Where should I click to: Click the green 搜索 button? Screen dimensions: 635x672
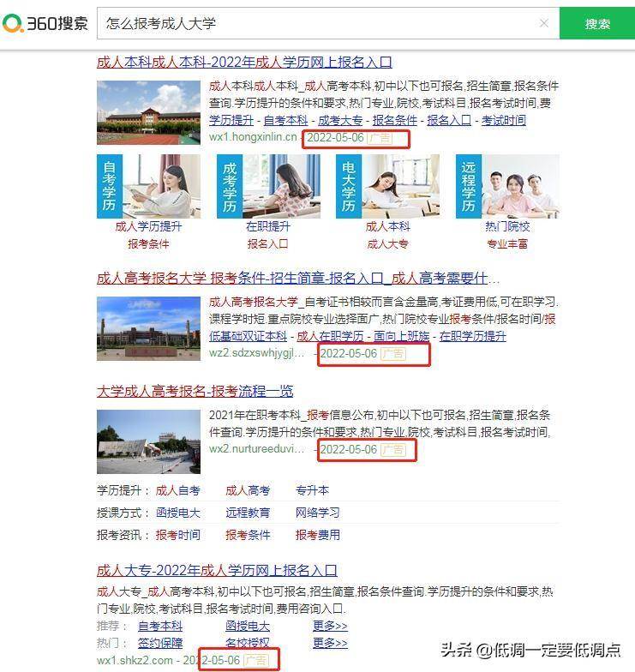point(596,23)
